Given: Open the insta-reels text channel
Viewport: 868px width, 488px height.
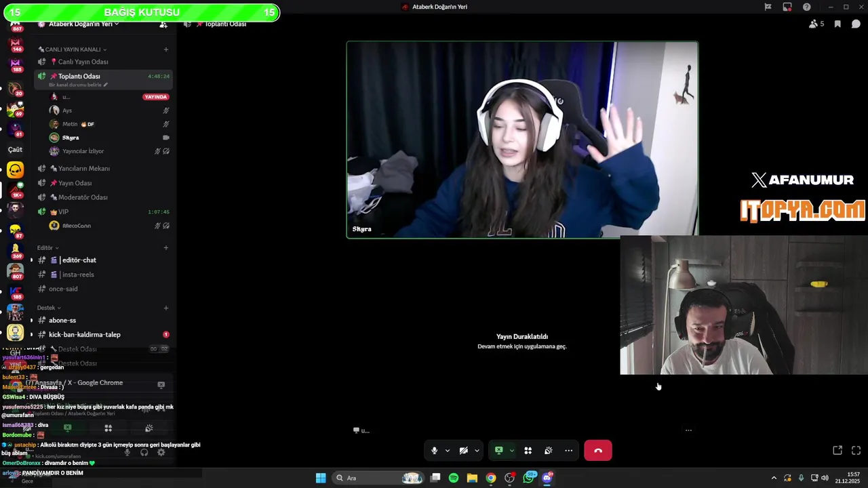Looking at the screenshot, I should point(103,274).
